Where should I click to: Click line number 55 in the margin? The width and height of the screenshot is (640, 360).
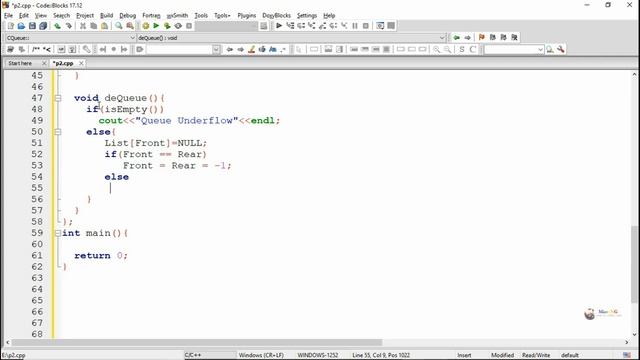tap(37, 188)
